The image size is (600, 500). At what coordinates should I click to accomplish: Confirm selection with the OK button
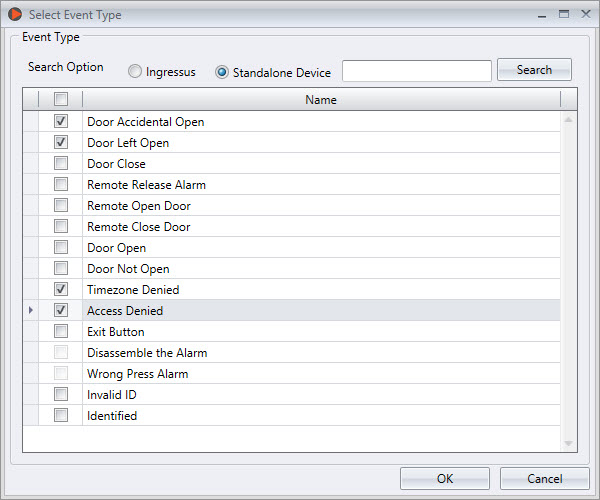445,479
